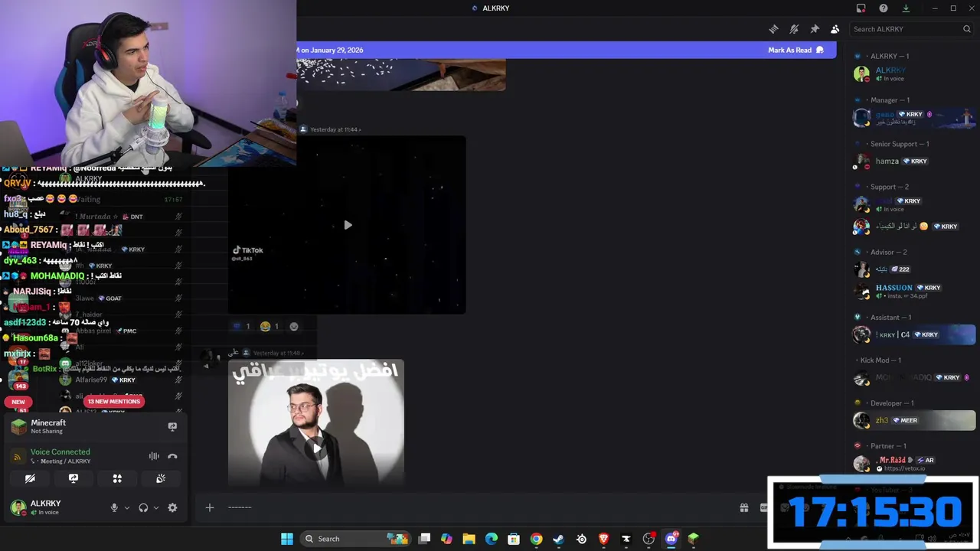
Task: Open User Settings gear
Action: coord(172,507)
